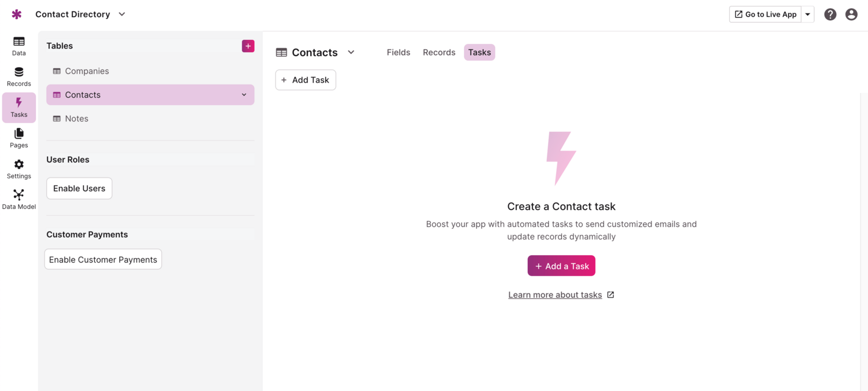Expand the Contact Directory app dropdown
This screenshot has height=391, width=868.
point(122,14)
